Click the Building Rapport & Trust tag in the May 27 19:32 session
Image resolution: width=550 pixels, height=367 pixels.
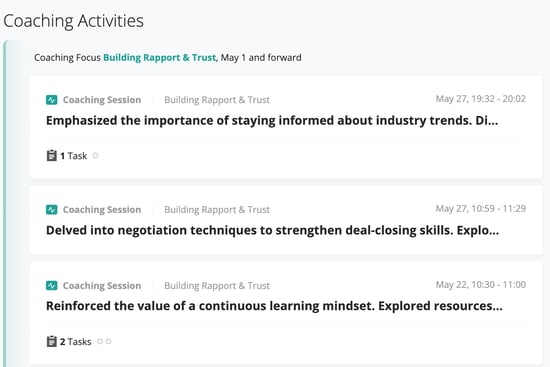click(x=217, y=100)
